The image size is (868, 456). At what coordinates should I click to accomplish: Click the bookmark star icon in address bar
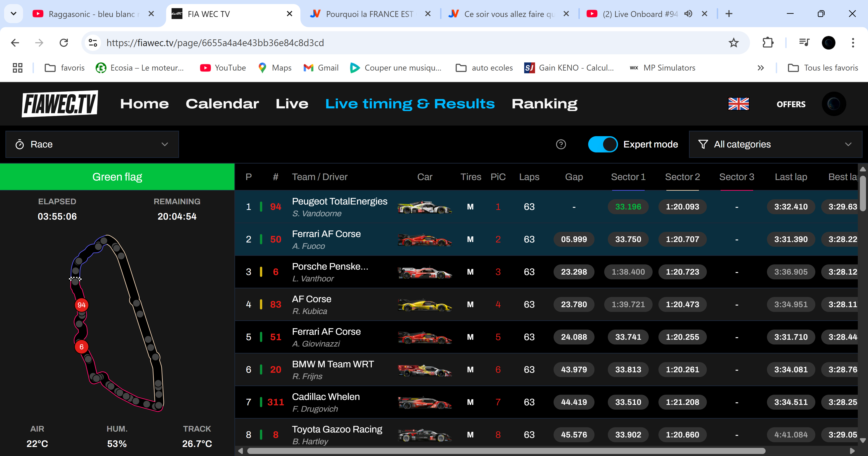point(733,43)
